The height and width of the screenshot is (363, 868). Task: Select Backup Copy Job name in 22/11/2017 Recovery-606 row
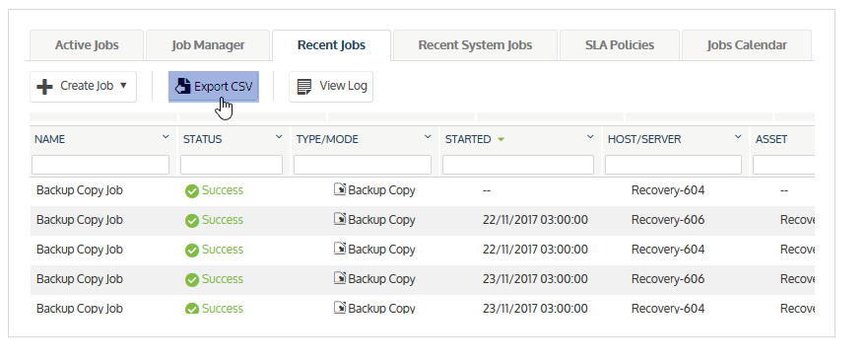[x=80, y=220]
